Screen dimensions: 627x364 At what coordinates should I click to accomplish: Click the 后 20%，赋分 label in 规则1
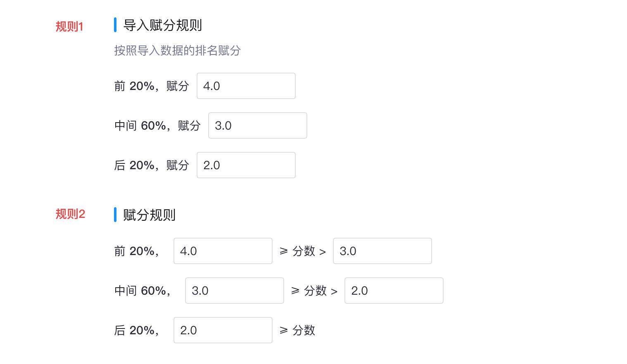point(152,165)
